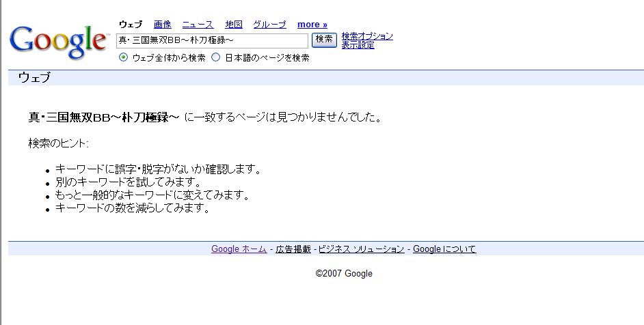
Task: Click the ウェブ heading in the blue results bar
Action: click(x=34, y=78)
